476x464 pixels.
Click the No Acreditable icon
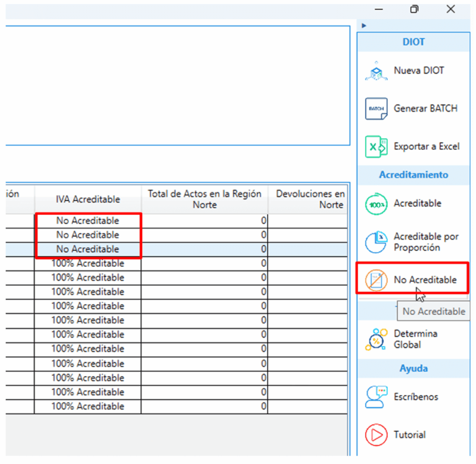coord(376,280)
